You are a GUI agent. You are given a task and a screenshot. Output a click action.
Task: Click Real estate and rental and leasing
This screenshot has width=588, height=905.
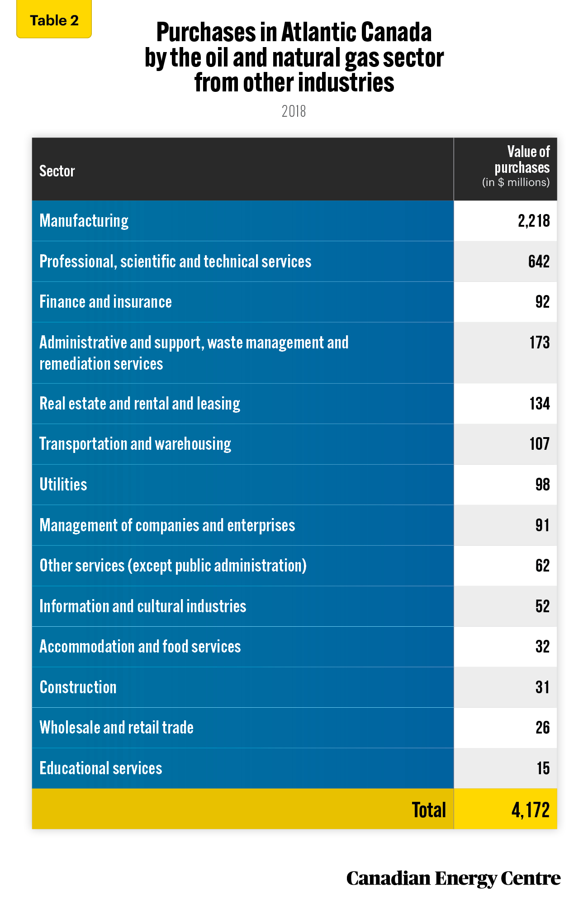[294, 404]
